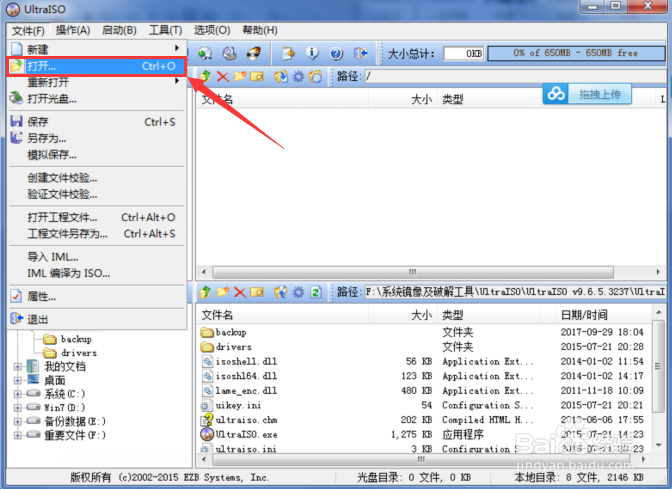Viewport: 672px width, 489px height.
Task: Expand the 我的文档 tree node
Action: pos(18,366)
